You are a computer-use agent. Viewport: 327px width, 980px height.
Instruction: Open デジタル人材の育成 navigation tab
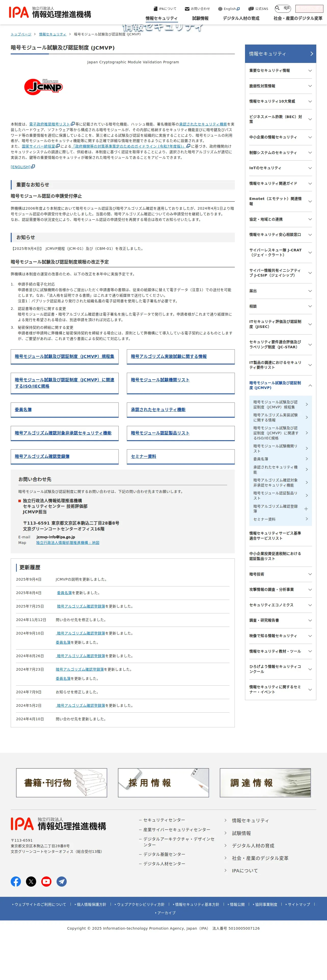[241, 18]
